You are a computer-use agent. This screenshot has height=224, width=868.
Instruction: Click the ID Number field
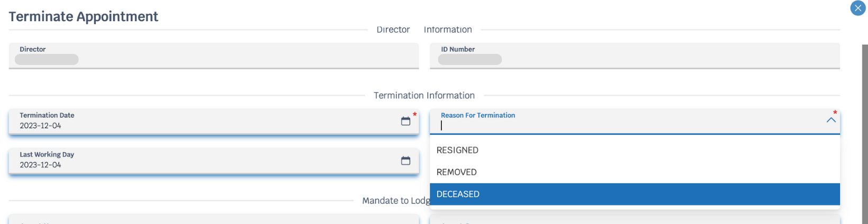point(635,56)
